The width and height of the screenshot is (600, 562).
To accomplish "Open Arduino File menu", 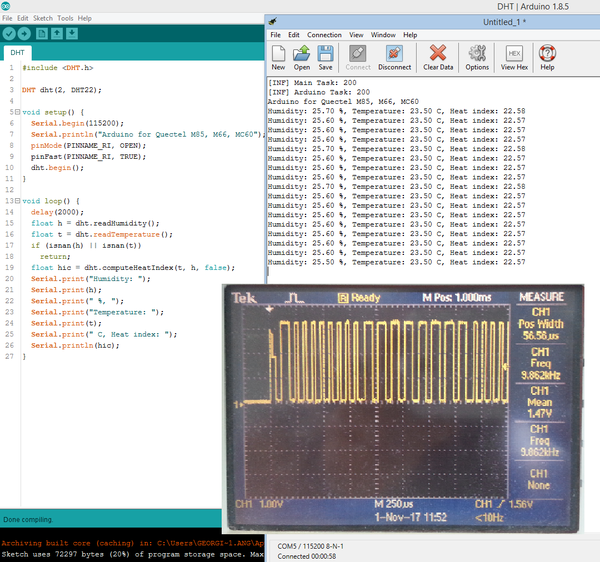I will (x=7, y=18).
